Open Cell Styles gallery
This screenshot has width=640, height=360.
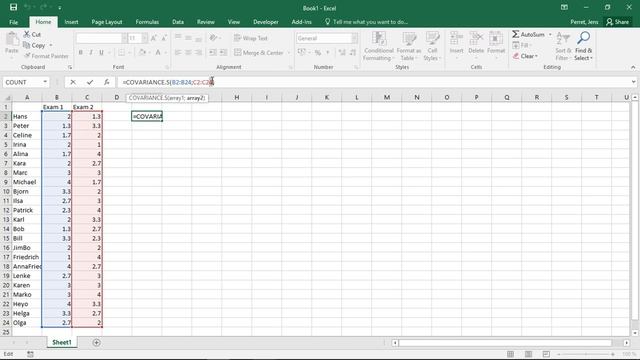[432, 46]
